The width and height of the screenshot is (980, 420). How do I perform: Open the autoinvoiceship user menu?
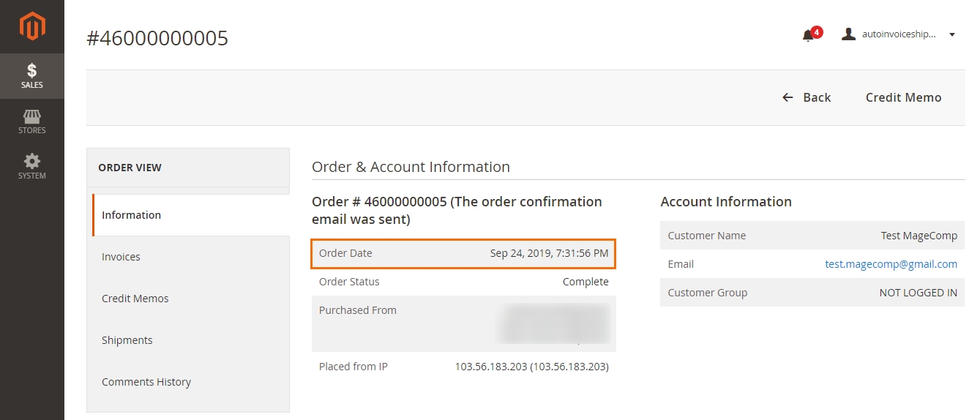click(899, 34)
